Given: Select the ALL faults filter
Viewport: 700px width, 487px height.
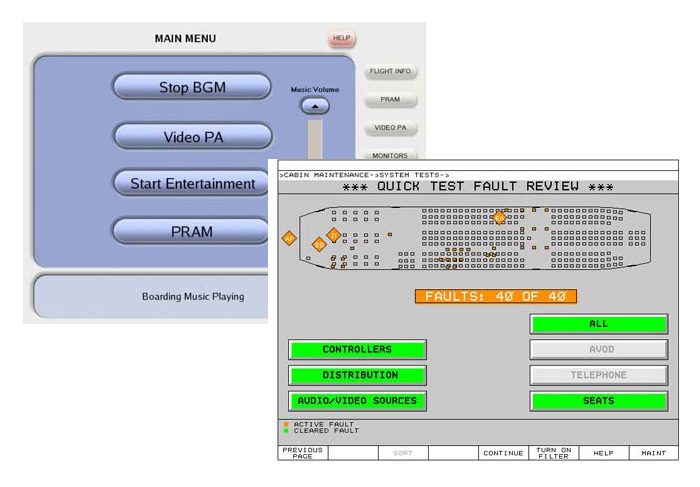Looking at the screenshot, I should click(598, 324).
